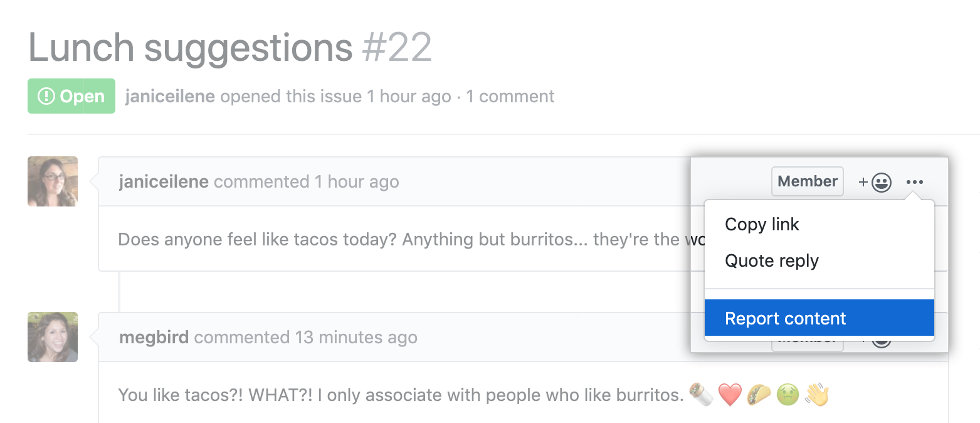Click the nauseated face emoji in megbird's comment
Image resolution: width=980 pixels, height=423 pixels.
point(788,394)
